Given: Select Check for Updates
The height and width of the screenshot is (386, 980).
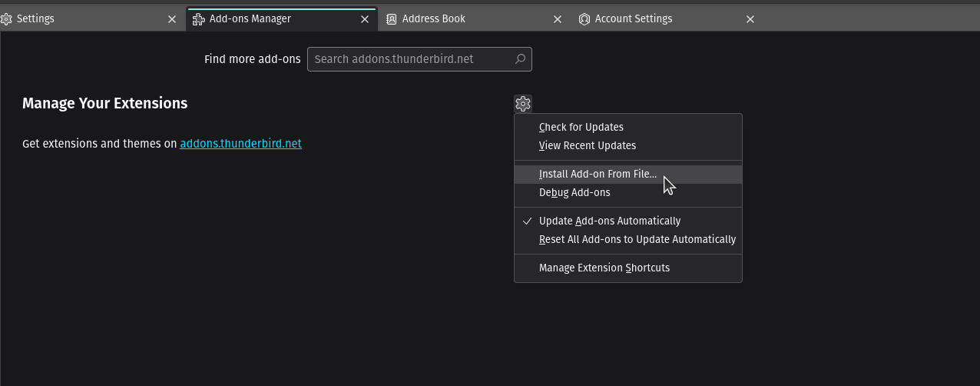Looking at the screenshot, I should (581, 127).
